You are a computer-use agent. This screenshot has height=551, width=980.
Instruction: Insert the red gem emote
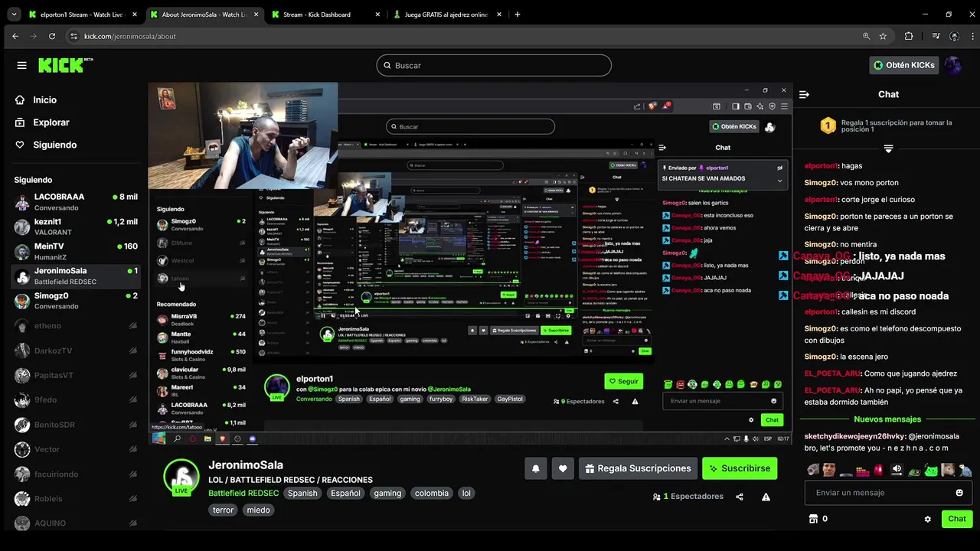(879, 470)
